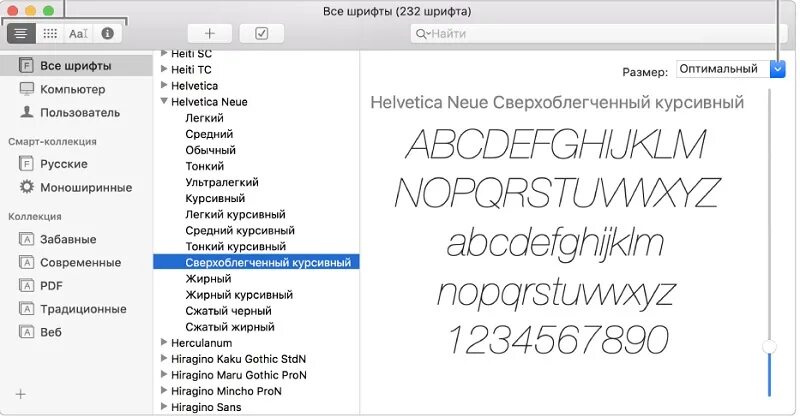Select Жирный typeface
This screenshot has height=417, width=800.
(x=208, y=279)
